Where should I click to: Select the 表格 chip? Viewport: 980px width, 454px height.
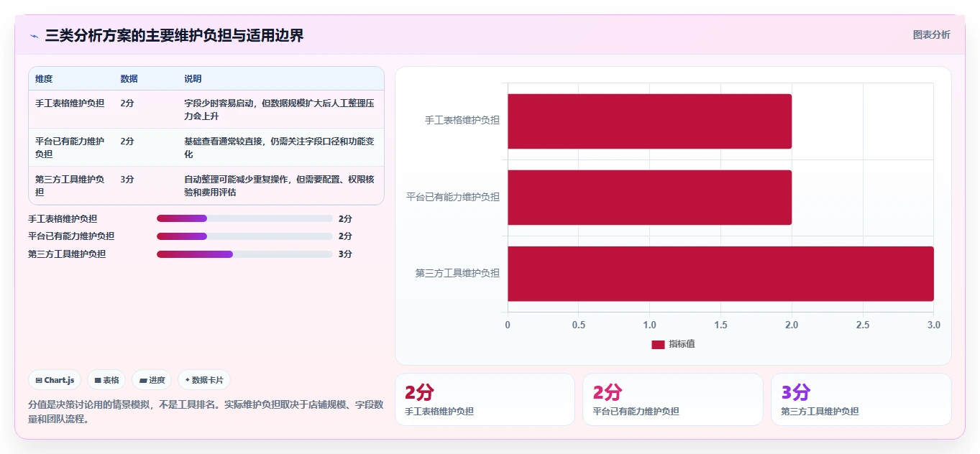tap(106, 380)
